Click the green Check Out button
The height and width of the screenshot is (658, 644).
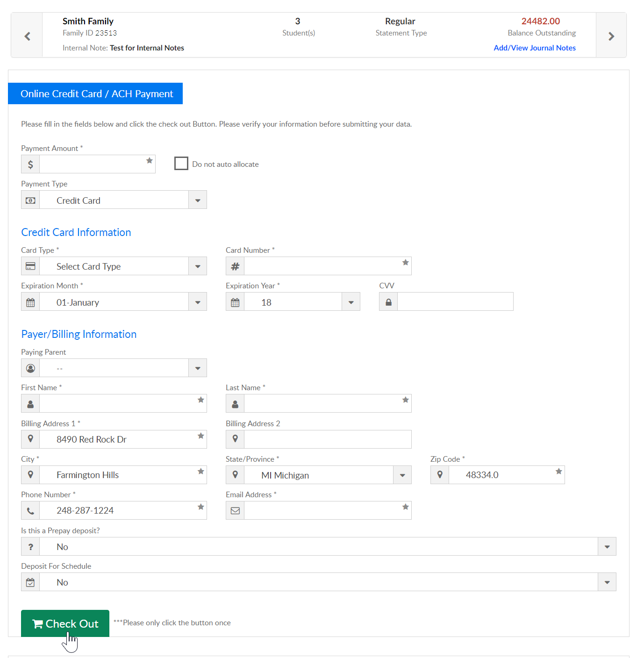[65, 623]
